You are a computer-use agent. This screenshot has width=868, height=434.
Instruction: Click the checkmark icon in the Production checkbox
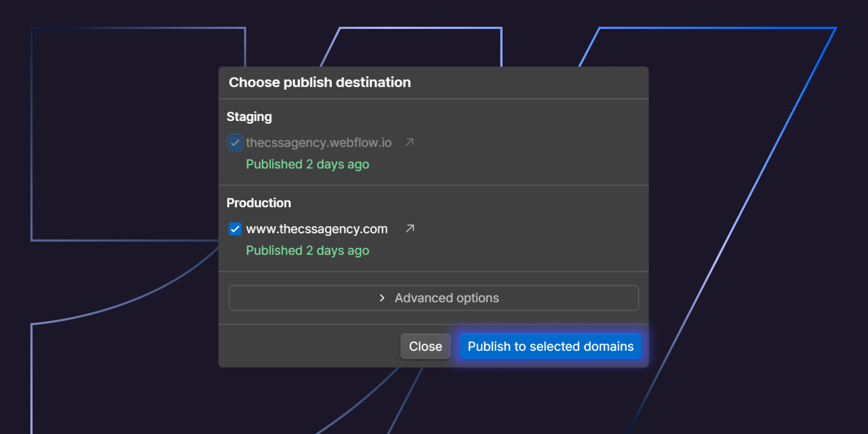point(235,229)
